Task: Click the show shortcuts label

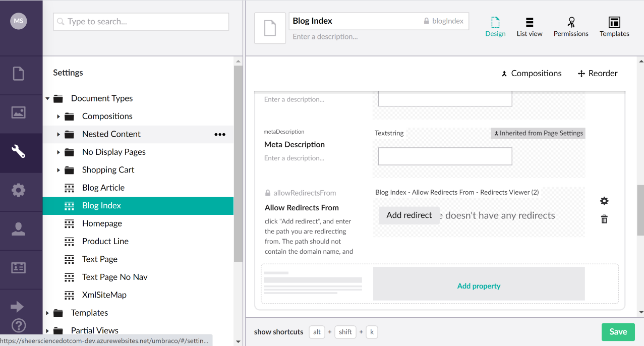Action: tap(278, 332)
